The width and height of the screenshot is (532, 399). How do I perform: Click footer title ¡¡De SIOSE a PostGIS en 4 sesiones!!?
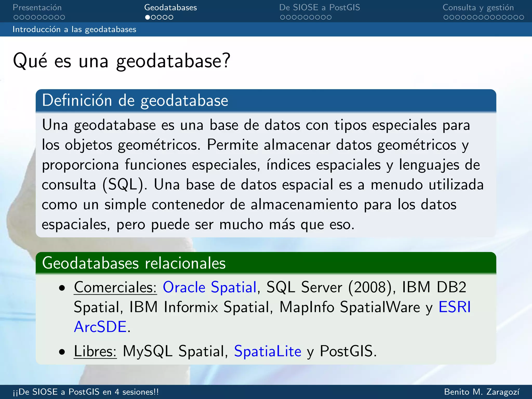pos(86,392)
